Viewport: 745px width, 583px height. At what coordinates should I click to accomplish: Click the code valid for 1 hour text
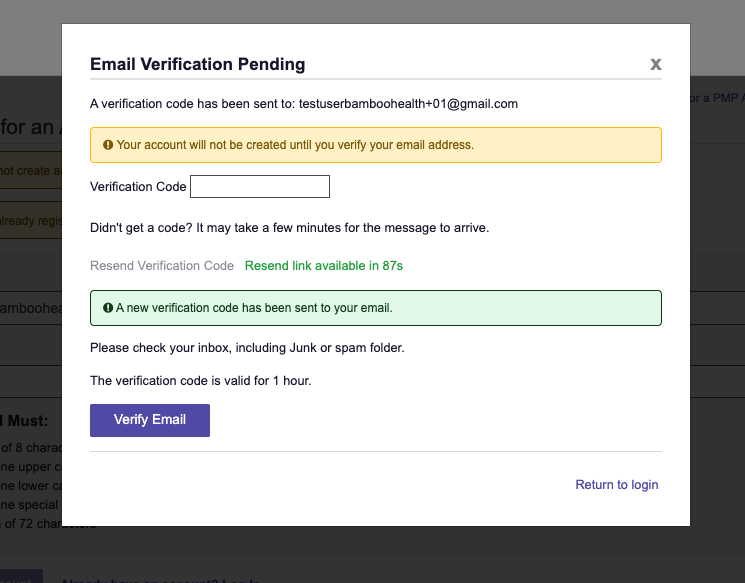[x=201, y=381]
